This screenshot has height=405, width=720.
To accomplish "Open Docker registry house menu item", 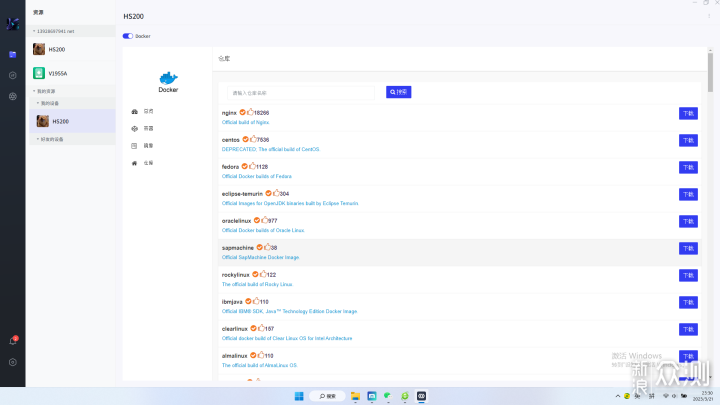I will [x=142, y=163].
